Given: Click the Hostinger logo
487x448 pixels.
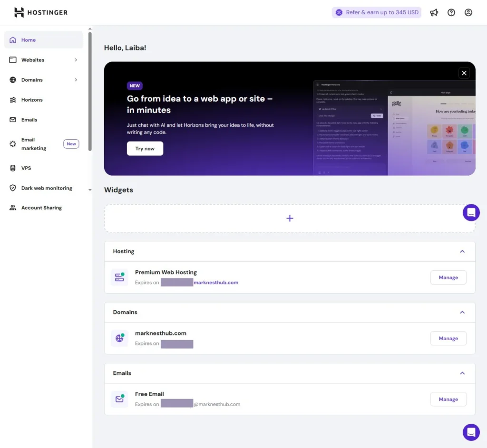Looking at the screenshot, I should coord(41,12).
